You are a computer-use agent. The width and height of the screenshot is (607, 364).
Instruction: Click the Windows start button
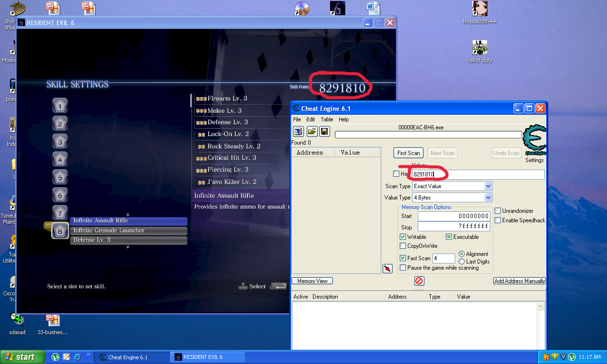tap(23, 357)
